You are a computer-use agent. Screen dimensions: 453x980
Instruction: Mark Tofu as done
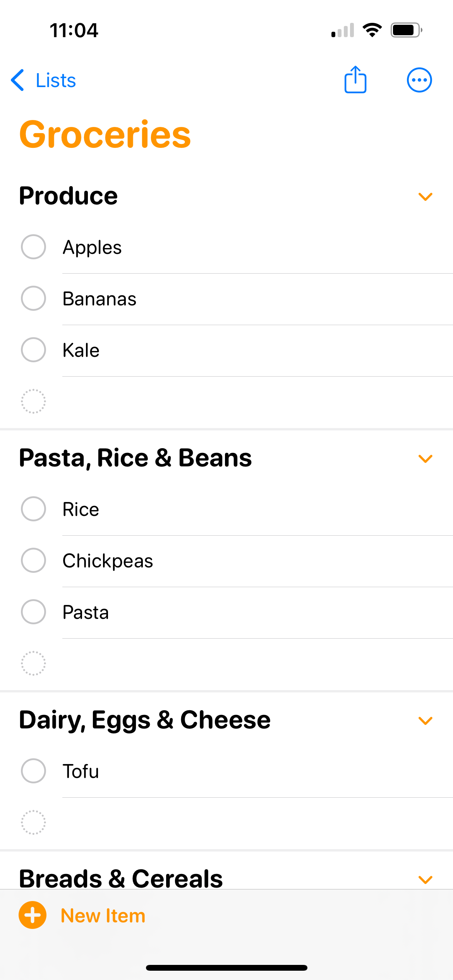coord(33,771)
